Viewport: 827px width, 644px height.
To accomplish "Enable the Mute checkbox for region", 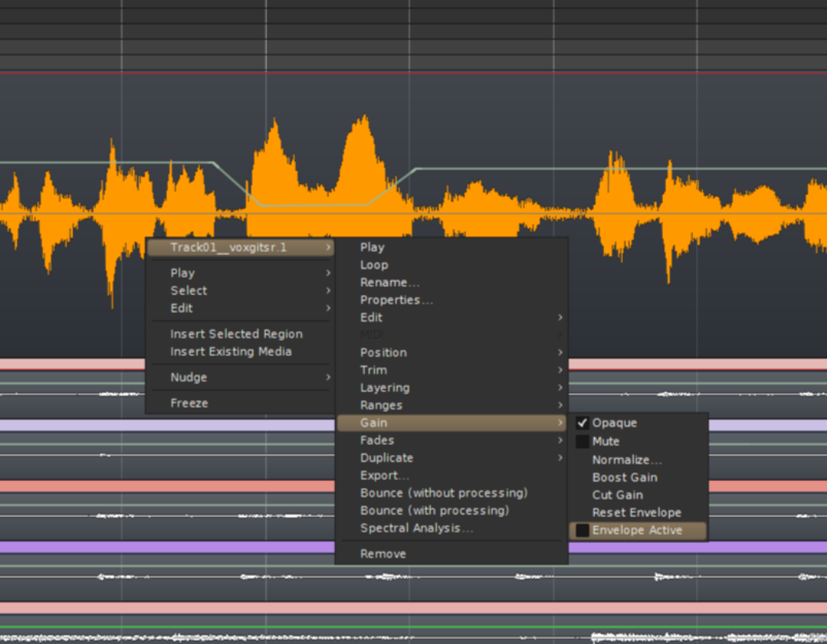I will (x=582, y=442).
